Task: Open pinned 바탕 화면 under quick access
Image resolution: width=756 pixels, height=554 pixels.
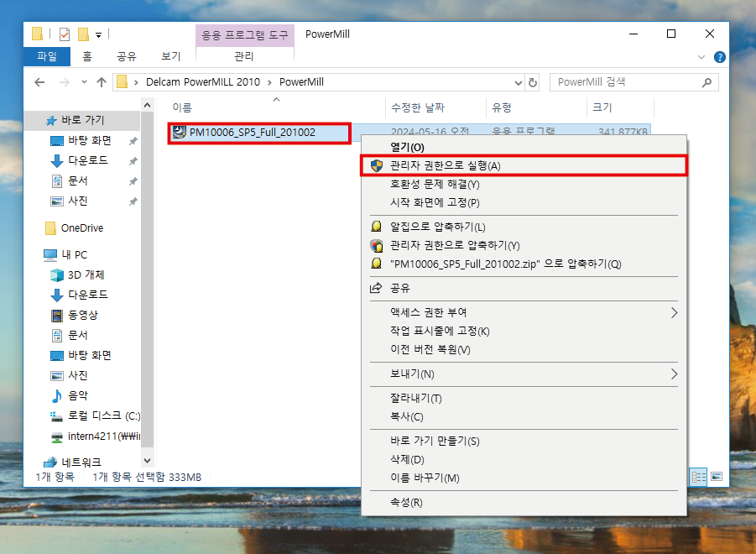Action: (90, 140)
